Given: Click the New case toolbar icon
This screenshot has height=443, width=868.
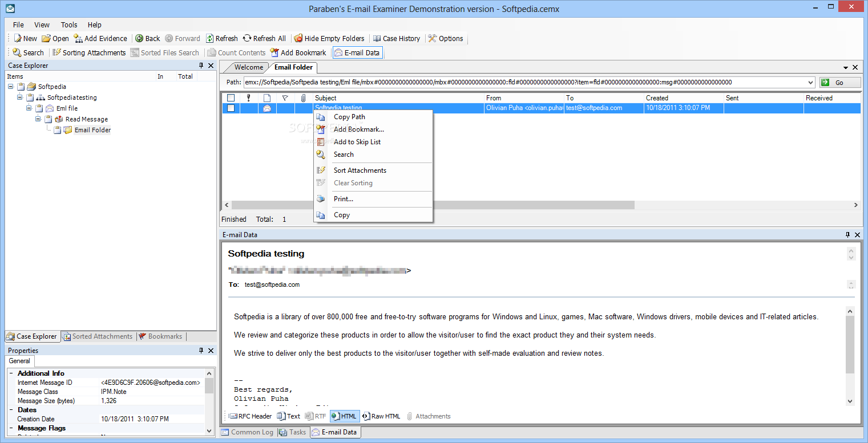Looking at the screenshot, I should [x=25, y=38].
